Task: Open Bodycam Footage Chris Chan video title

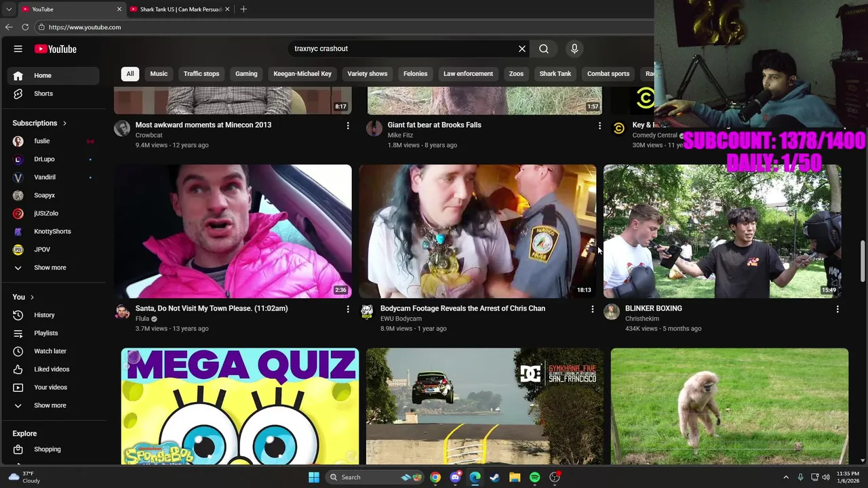Action: [462, 308]
